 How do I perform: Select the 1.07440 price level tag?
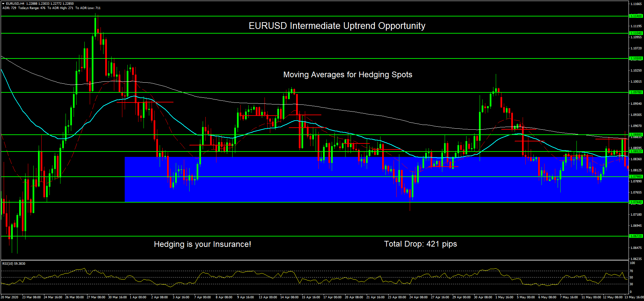[x=636, y=202]
